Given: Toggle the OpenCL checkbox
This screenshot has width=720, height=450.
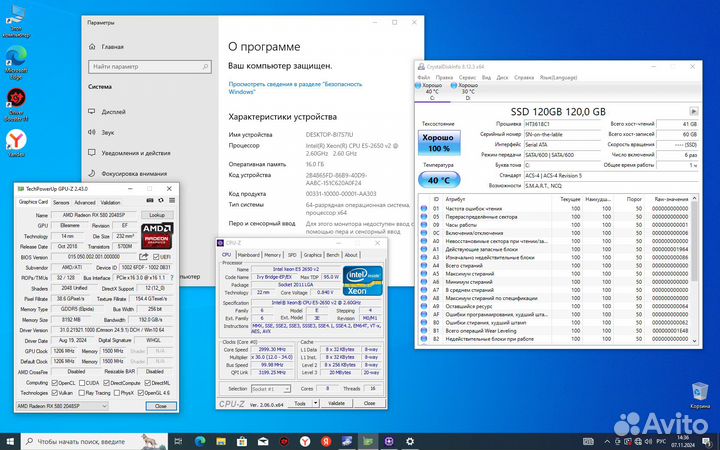Looking at the screenshot, I should (55, 382).
